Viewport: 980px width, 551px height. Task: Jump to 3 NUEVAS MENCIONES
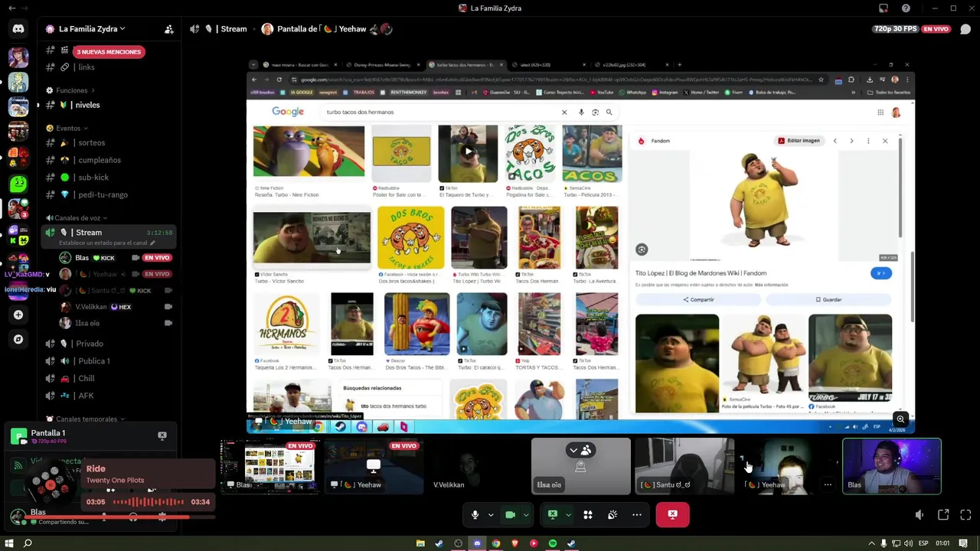pyautogui.click(x=109, y=52)
